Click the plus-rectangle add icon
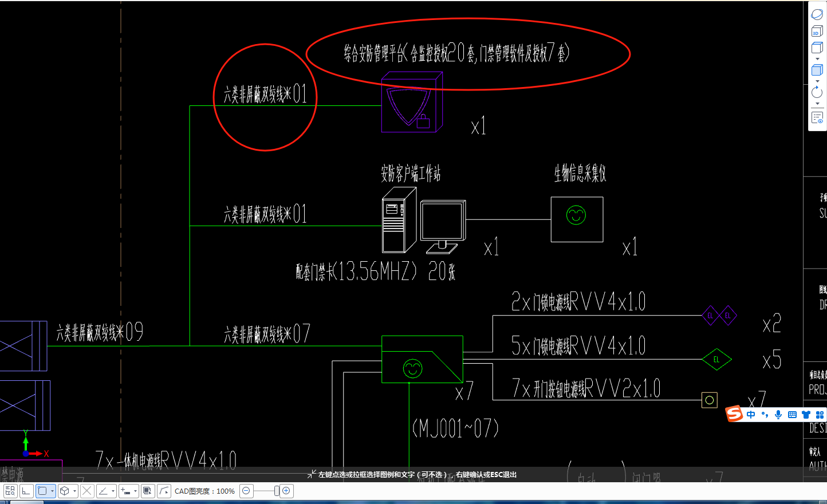The height and width of the screenshot is (504, 827). [125, 491]
